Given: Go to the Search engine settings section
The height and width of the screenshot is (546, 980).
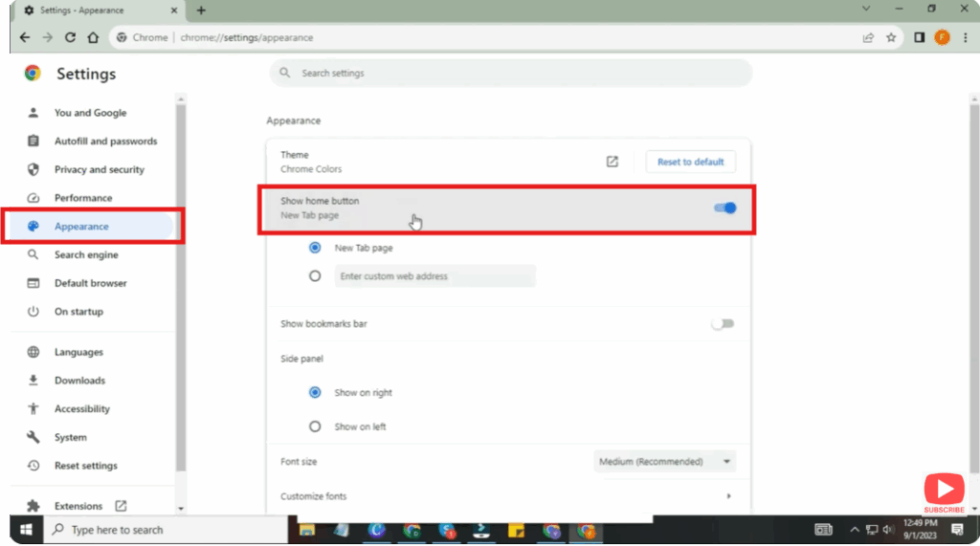Looking at the screenshot, I should tap(86, 255).
